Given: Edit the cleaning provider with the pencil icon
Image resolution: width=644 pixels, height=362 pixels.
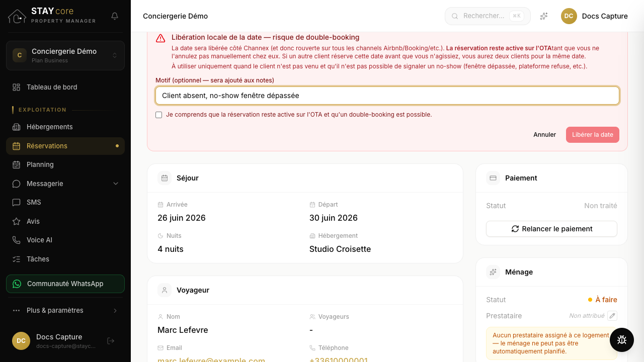Looking at the screenshot, I should pyautogui.click(x=612, y=316).
